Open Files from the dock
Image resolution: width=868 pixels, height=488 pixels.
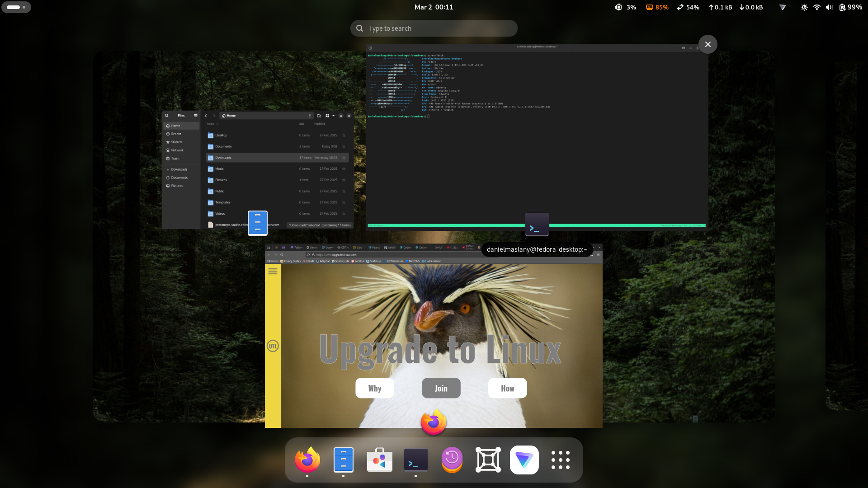click(x=344, y=460)
